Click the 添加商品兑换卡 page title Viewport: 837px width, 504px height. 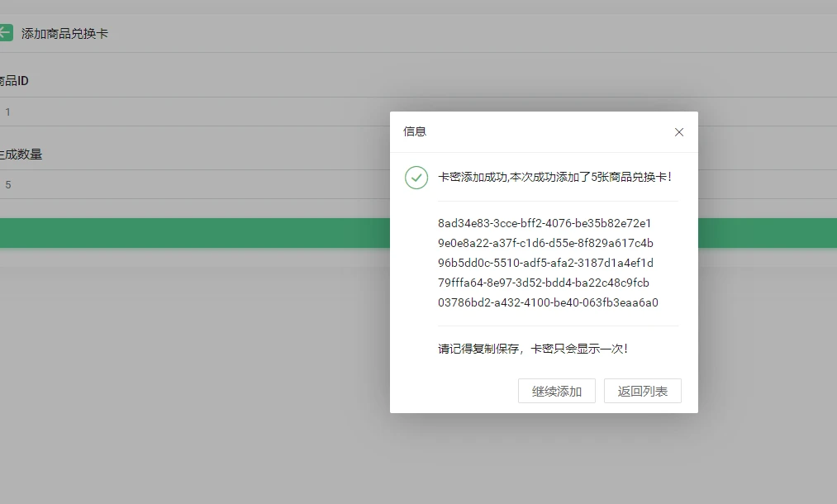[64, 34]
